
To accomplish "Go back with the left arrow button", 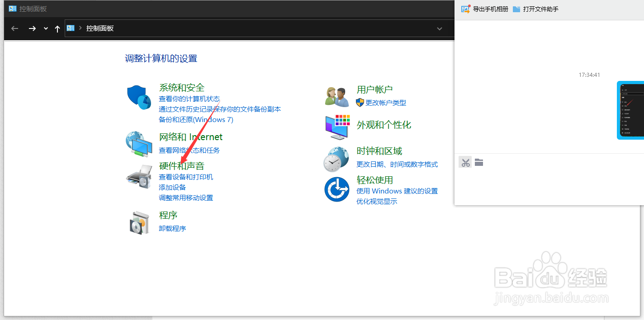I will coord(15,28).
